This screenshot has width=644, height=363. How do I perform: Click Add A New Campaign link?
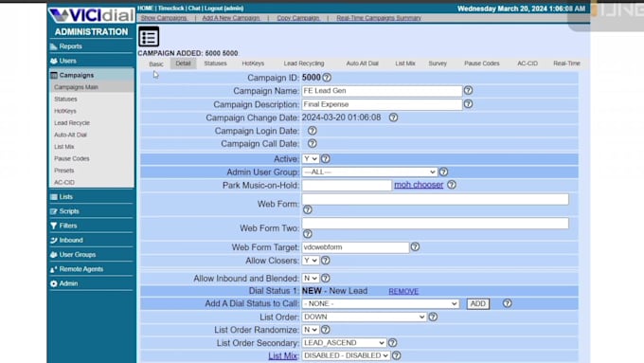click(231, 18)
